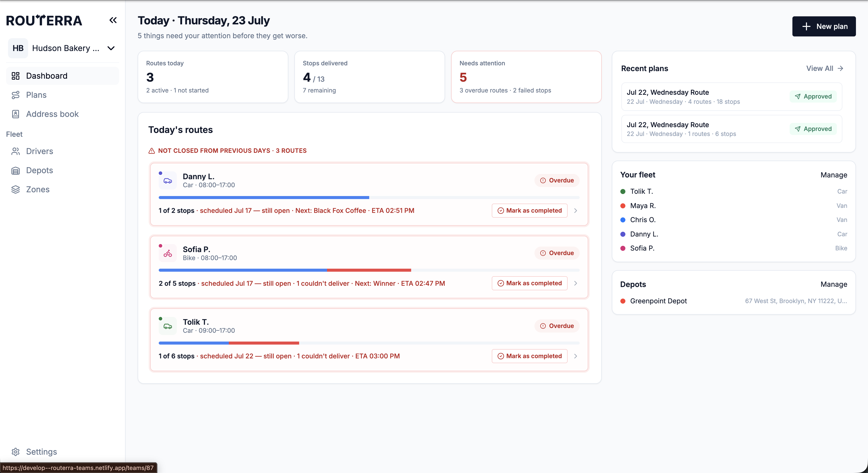Collapse the sidebar with double-chevron icon
868x473 pixels.
coord(113,20)
